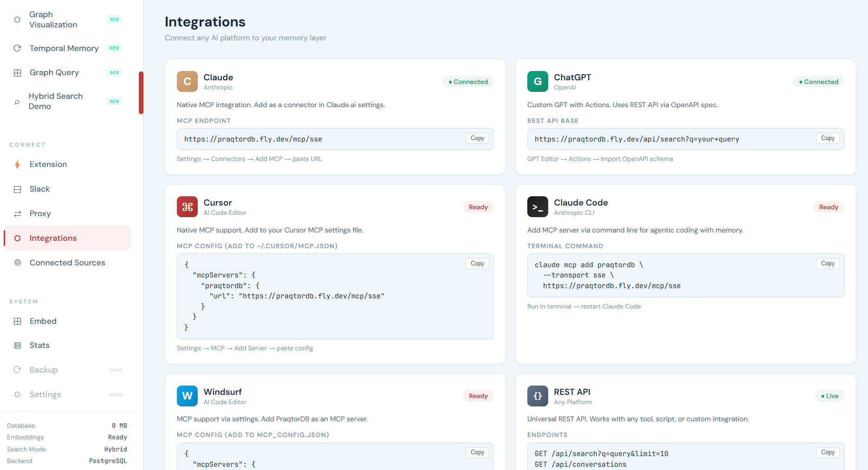Select the Cursor command-key icon
Screen dimensions: 868x470
[x=187, y=206]
